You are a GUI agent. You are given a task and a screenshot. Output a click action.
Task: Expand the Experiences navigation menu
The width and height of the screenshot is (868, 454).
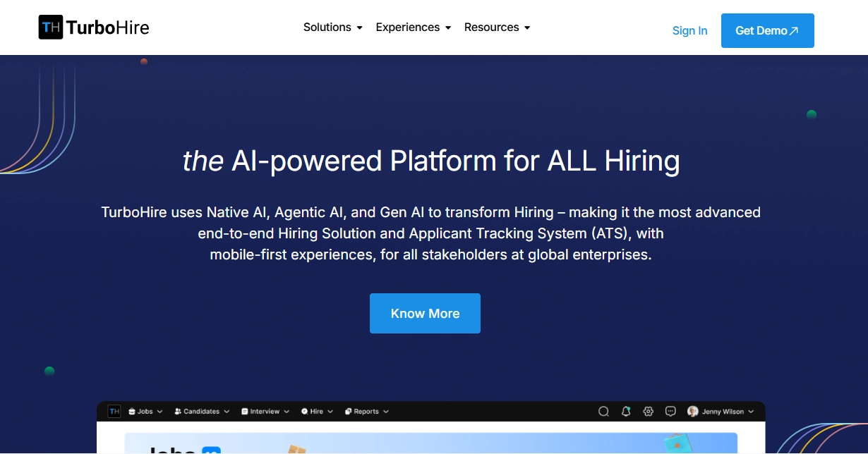coord(414,27)
